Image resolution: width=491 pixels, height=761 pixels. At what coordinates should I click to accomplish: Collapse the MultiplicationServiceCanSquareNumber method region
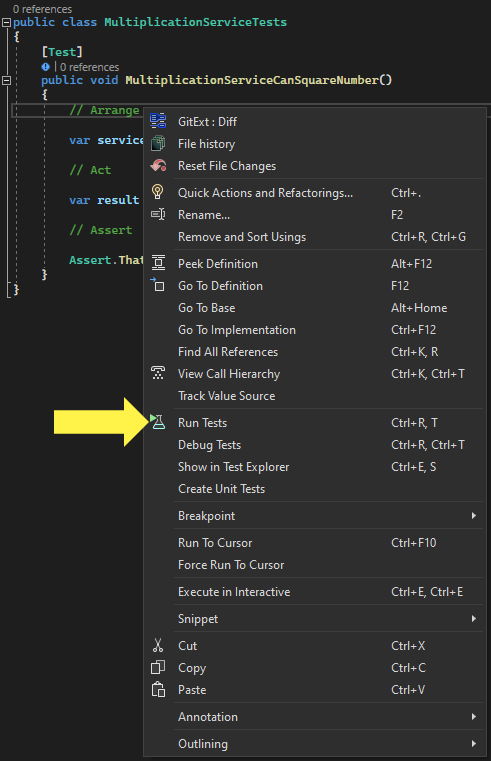coord(6,81)
